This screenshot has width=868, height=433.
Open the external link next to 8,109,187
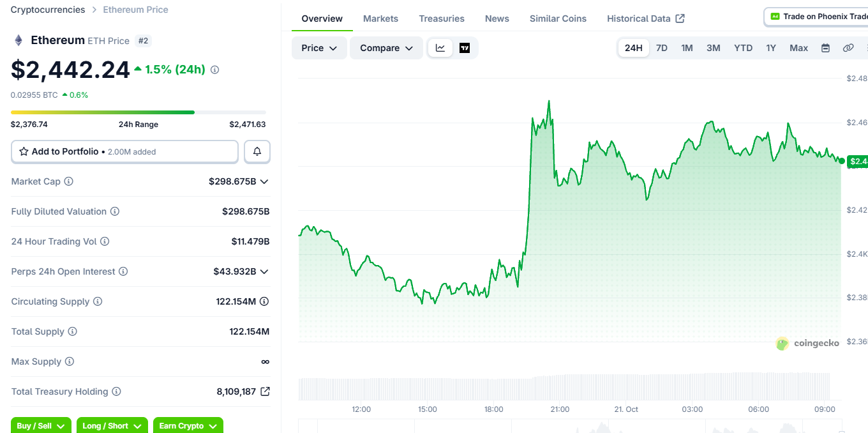(x=265, y=391)
